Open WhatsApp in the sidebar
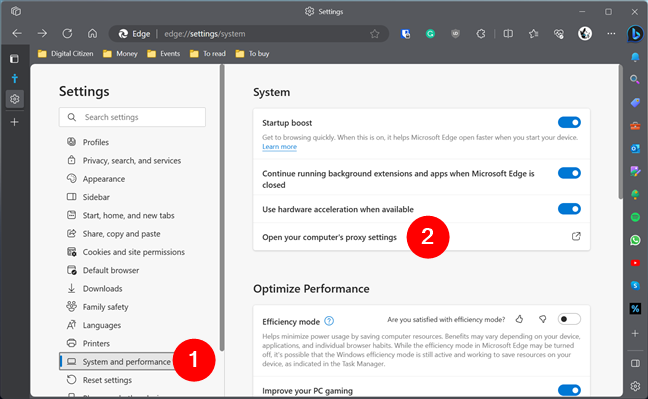648x399 pixels. (635, 240)
